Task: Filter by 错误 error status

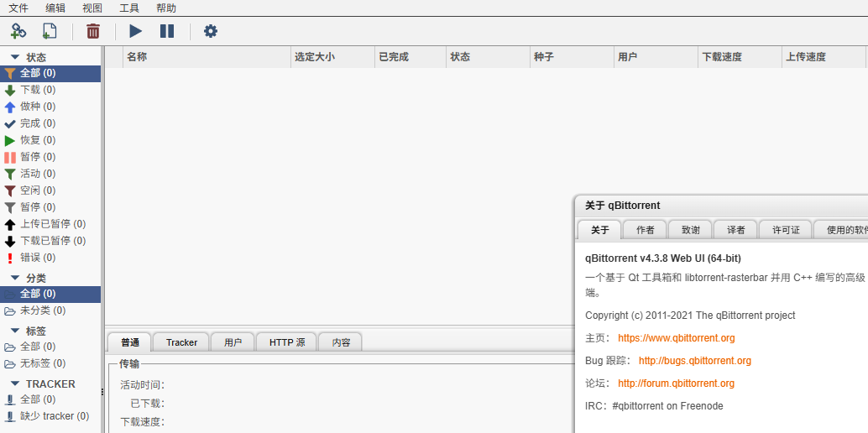Action: tap(37, 258)
